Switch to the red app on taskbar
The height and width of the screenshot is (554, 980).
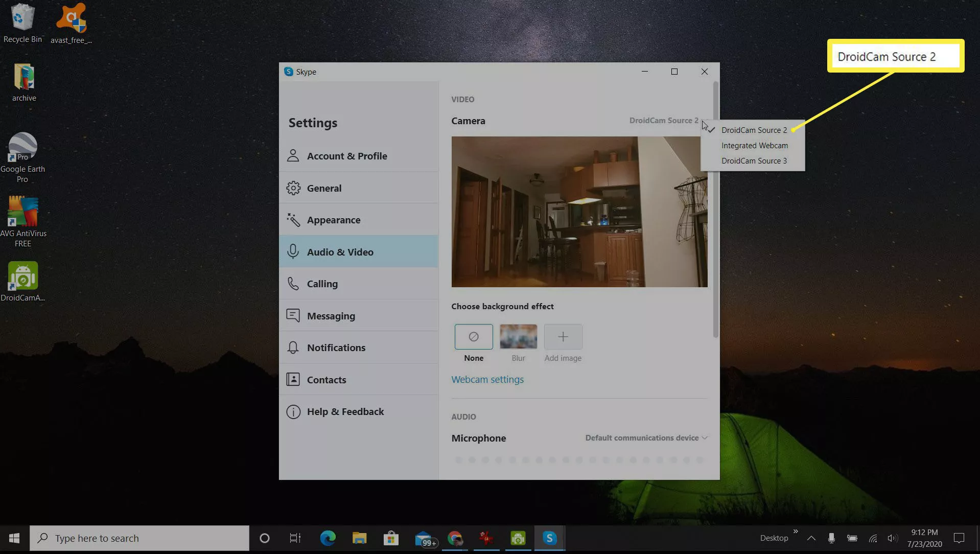tap(486, 538)
